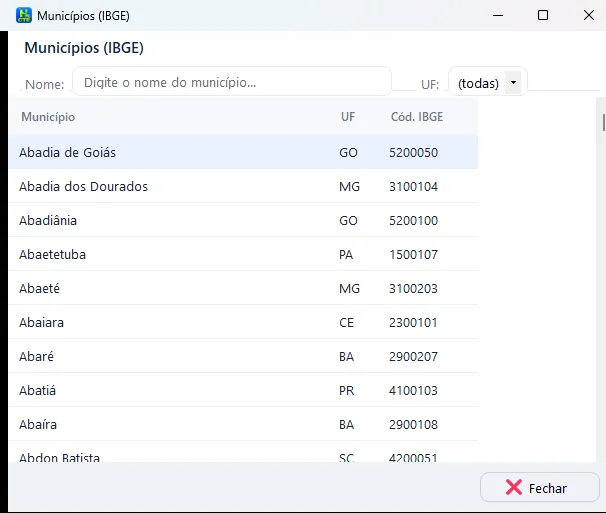
Task: Click the PR cell in the Abatiá row
Action: click(347, 390)
